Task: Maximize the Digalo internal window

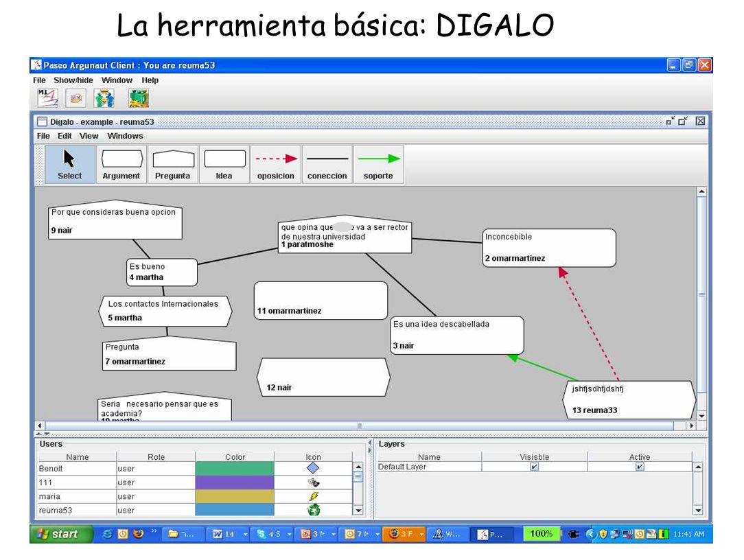Action: (684, 121)
